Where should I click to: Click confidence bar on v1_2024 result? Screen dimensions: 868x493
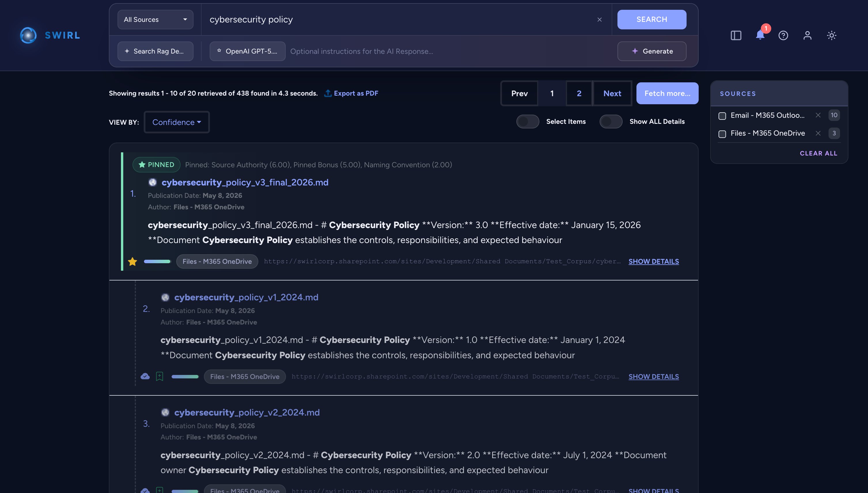[x=185, y=377]
